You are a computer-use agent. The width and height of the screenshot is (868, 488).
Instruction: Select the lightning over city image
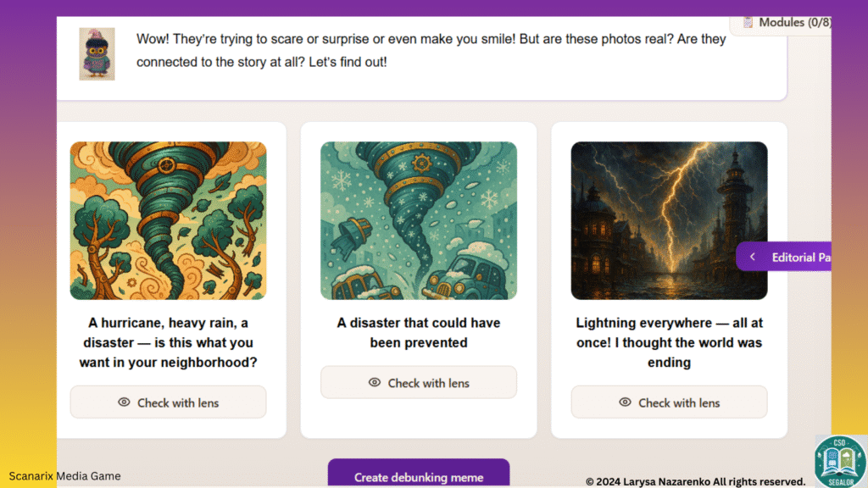669,220
